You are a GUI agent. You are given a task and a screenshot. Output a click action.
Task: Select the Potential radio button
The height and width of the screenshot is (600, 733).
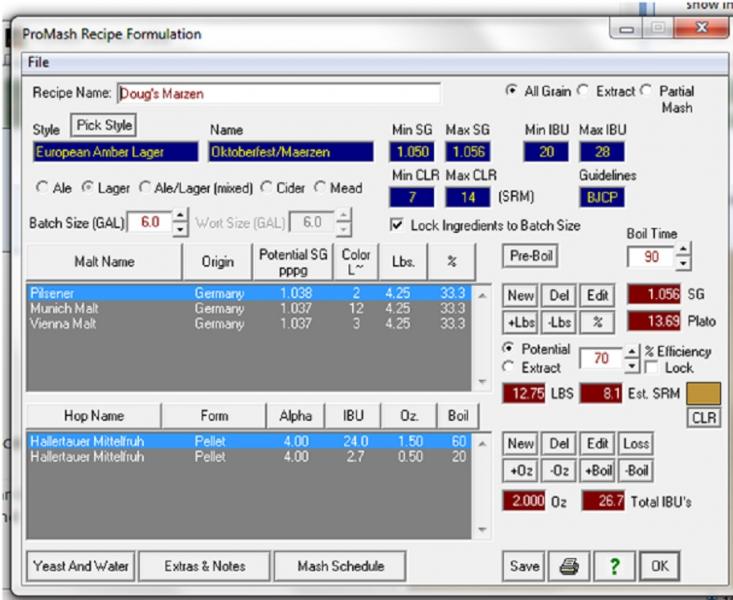508,348
